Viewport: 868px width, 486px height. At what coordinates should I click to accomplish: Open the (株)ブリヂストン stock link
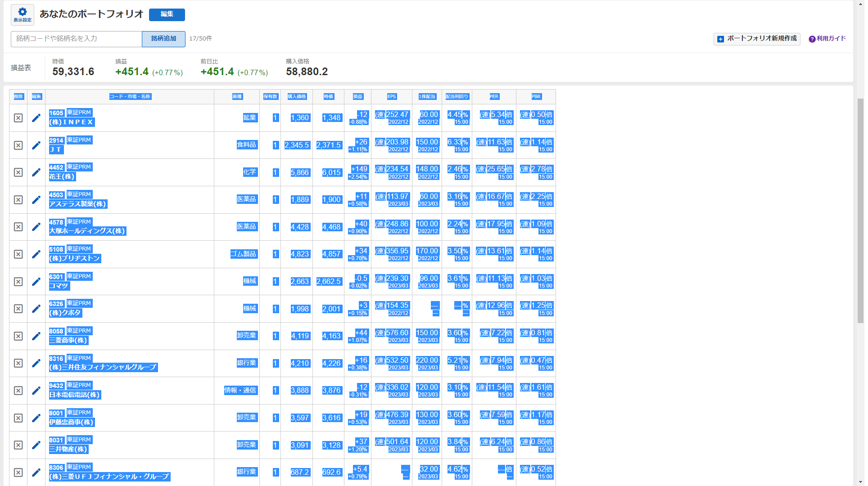75,258
